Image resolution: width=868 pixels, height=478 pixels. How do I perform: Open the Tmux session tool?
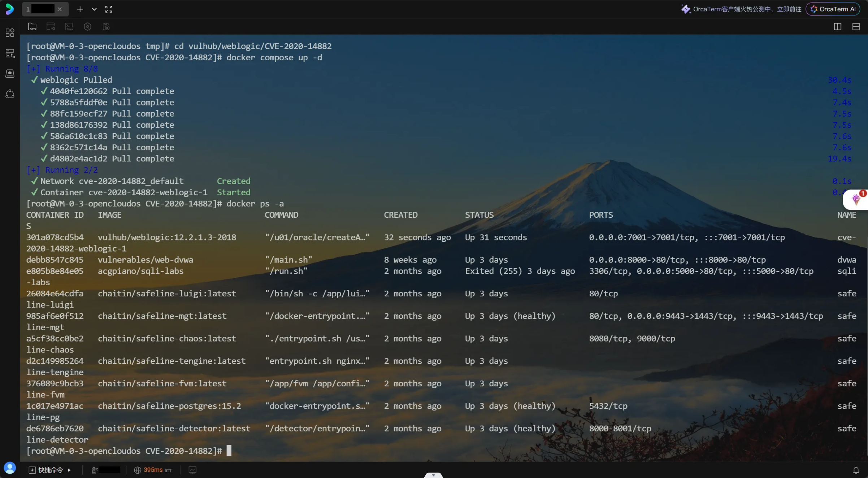pos(69,26)
